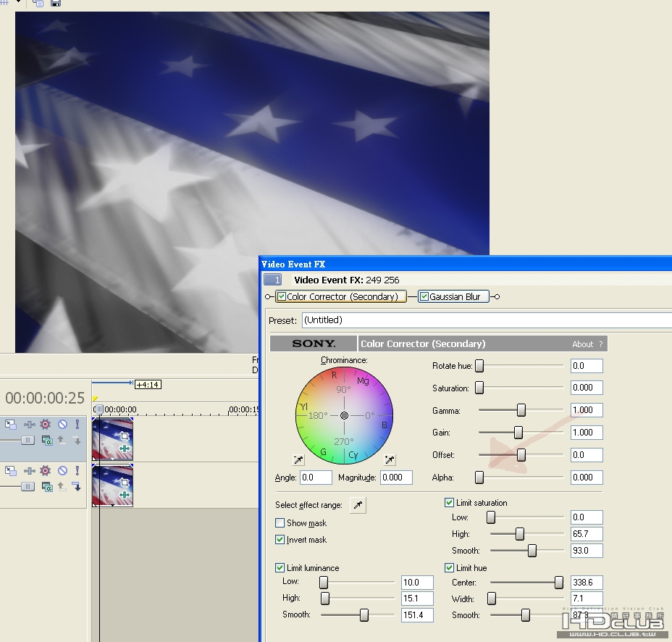Open automation settings gear on second track

pos(46,471)
